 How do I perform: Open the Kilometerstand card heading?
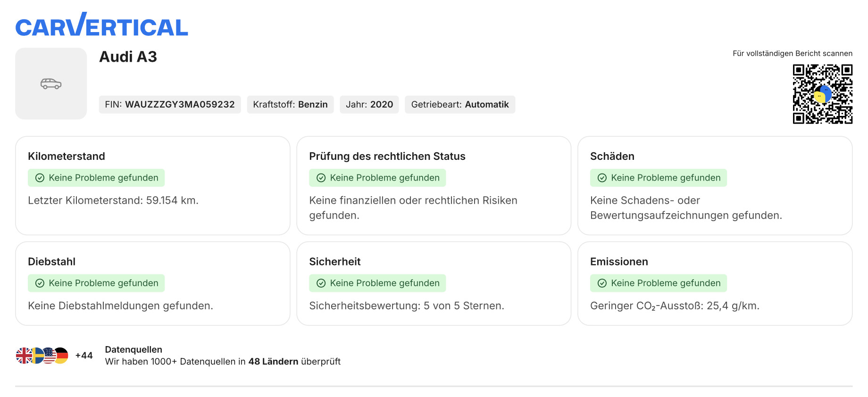coord(67,156)
